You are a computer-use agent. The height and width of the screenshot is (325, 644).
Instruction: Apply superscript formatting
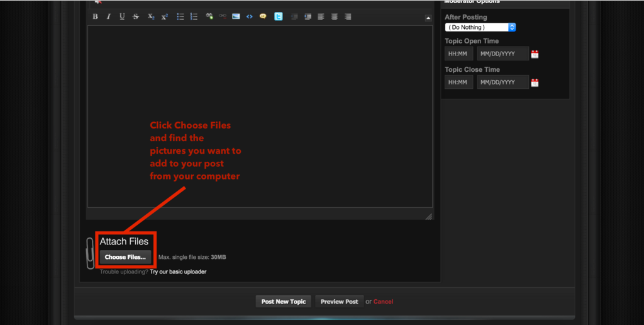165,16
